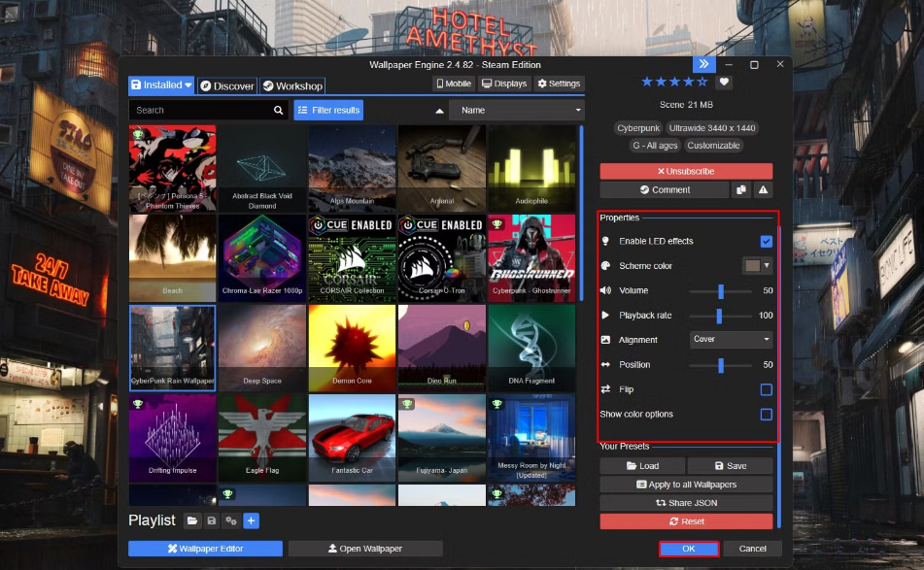
Task: Confirm with the OK button
Action: (689, 549)
